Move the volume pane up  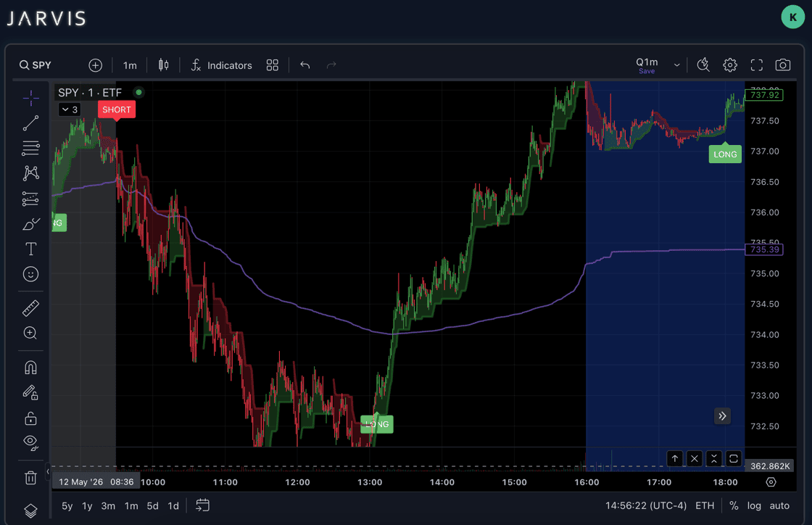click(675, 459)
